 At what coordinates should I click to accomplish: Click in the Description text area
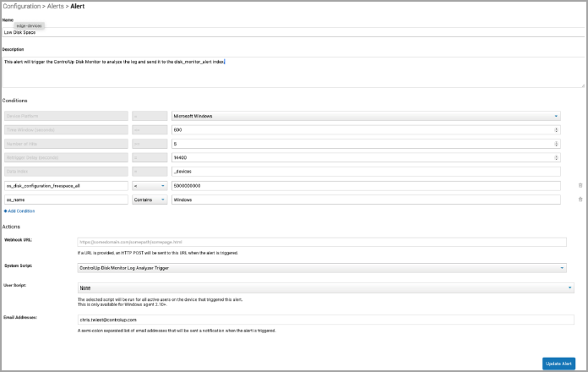pyautogui.click(x=292, y=71)
